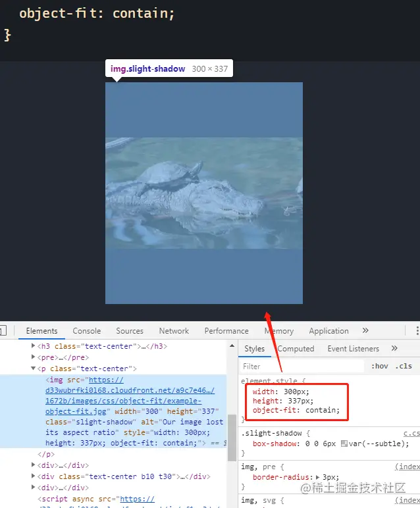Switch to the Console tab
This screenshot has width=420, height=508.
pos(86,331)
